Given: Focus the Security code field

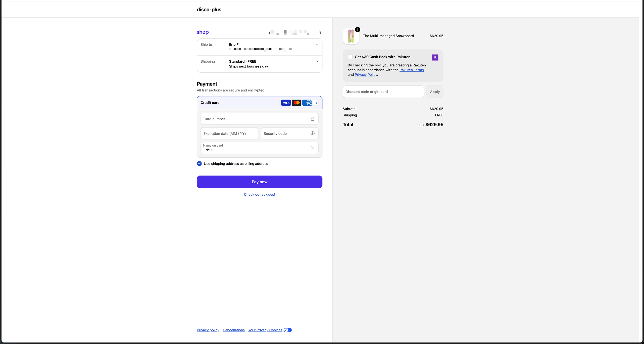Looking at the screenshot, I should [x=290, y=133].
